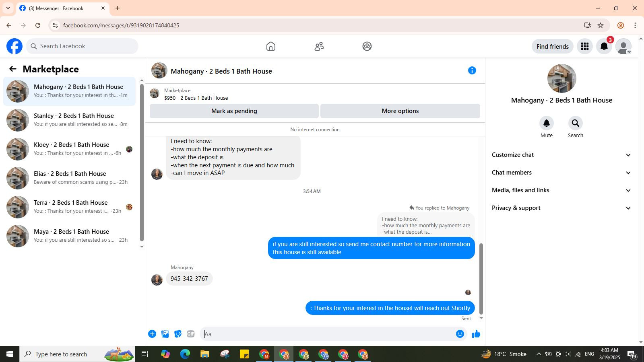Open Mahogany conversation in the list
The width and height of the screenshot is (644, 362).
[69, 91]
